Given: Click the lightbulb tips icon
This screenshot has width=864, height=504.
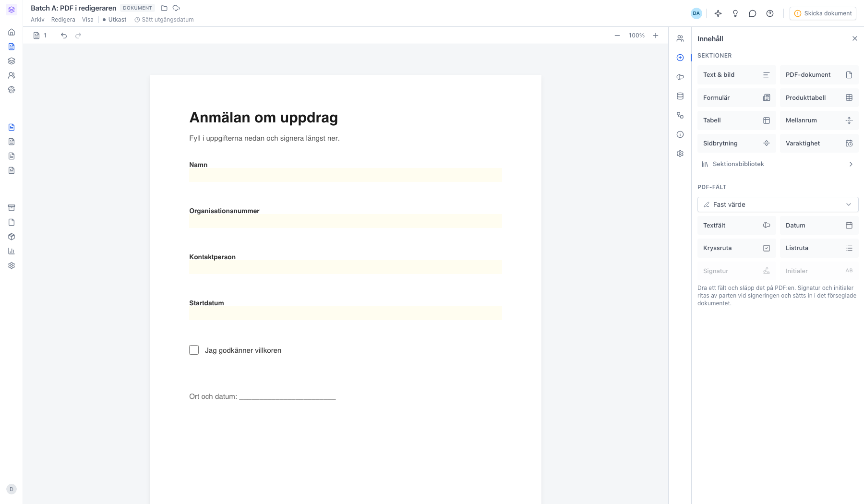Looking at the screenshot, I should pos(735,13).
